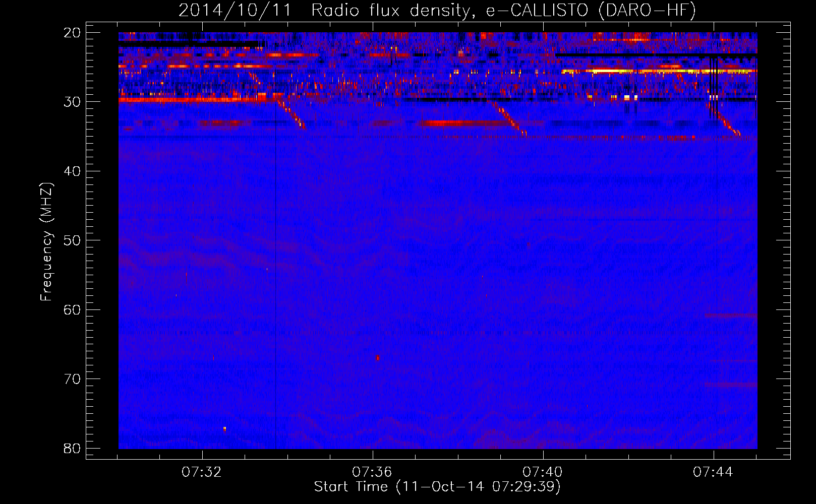Click the 07:40 time tick label
This screenshot has height=504, width=816.
pyautogui.click(x=543, y=472)
